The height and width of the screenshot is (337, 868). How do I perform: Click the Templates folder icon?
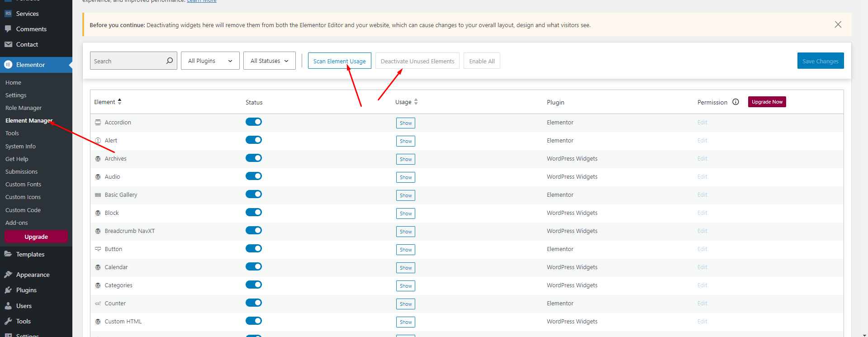[x=8, y=254]
